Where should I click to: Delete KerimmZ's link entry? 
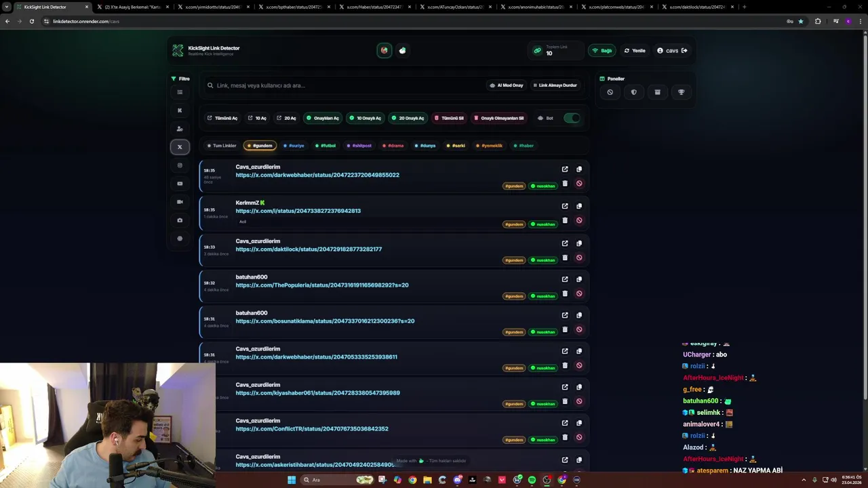tap(565, 220)
